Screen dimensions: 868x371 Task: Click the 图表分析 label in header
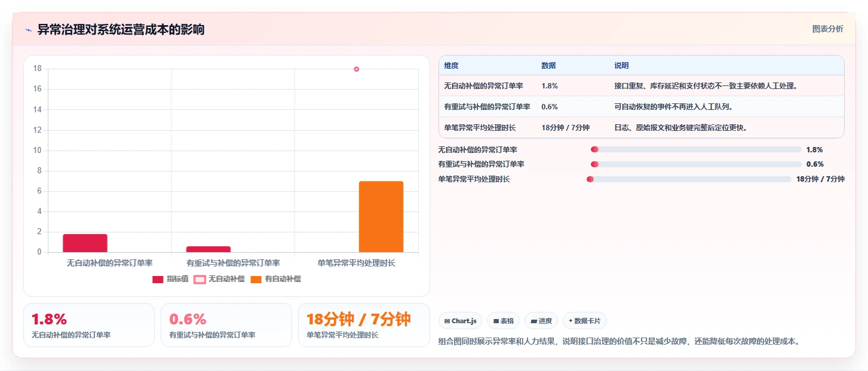pos(827,29)
